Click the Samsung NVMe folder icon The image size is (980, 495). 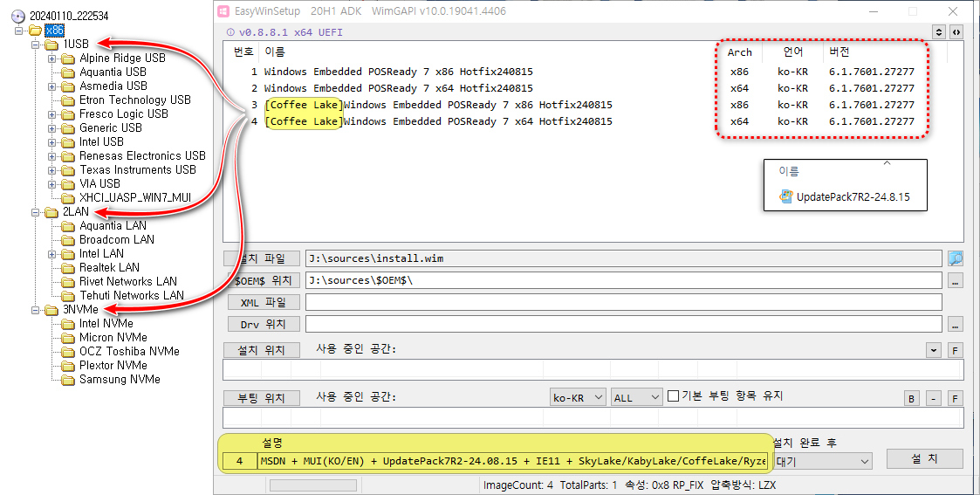[68, 380]
